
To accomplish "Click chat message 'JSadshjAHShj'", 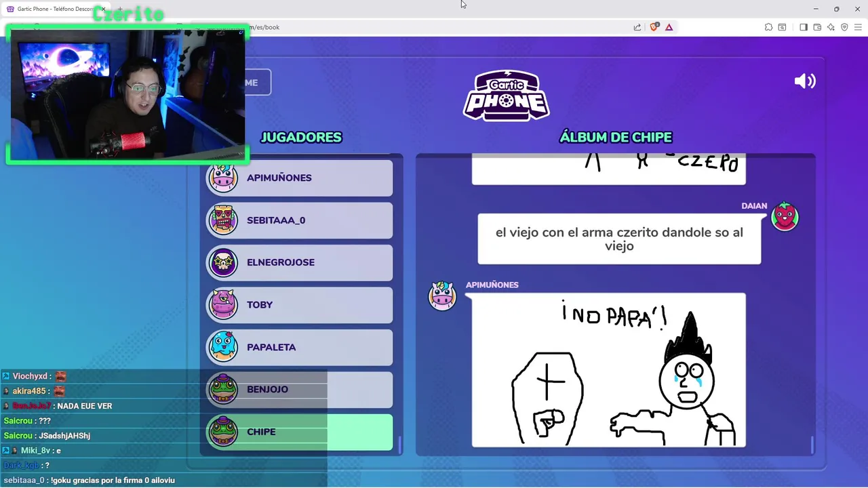I will [64, 436].
